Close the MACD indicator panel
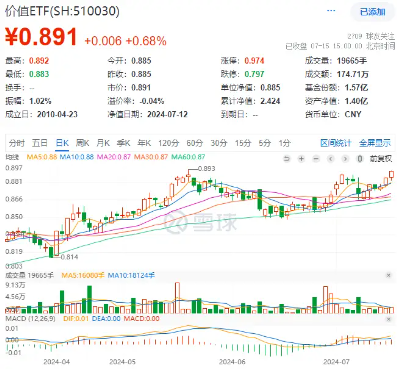This screenshot has height=370, width=397. tap(388, 319)
